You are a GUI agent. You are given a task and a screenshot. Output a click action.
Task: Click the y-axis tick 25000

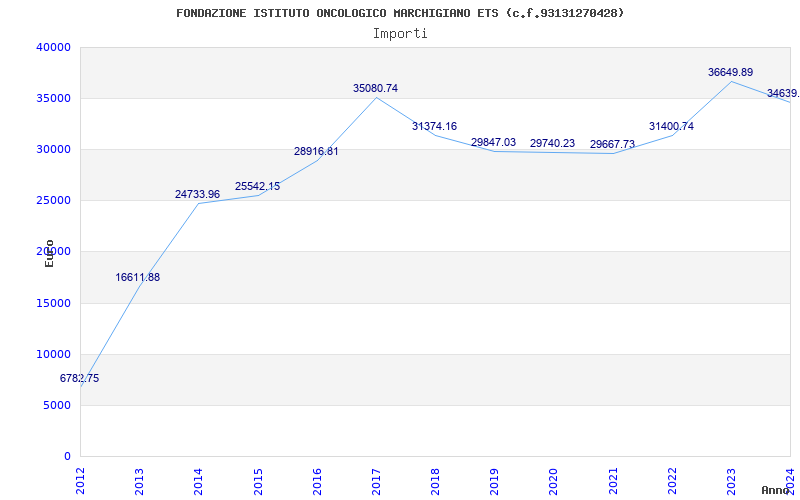53,201
